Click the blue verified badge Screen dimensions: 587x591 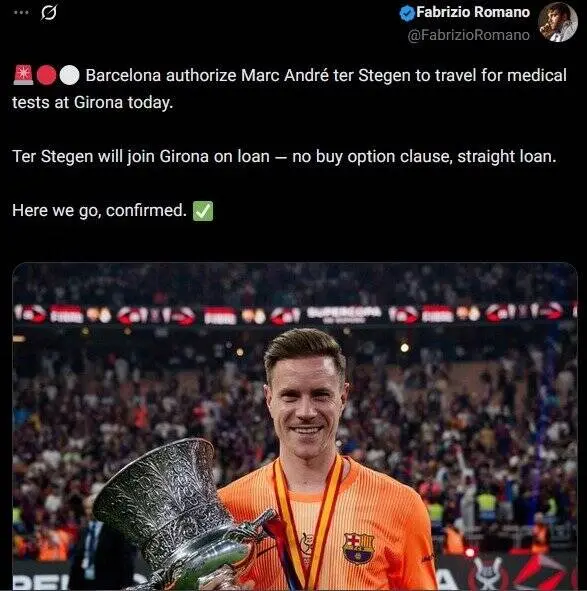pyautogui.click(x=407, y=13)
